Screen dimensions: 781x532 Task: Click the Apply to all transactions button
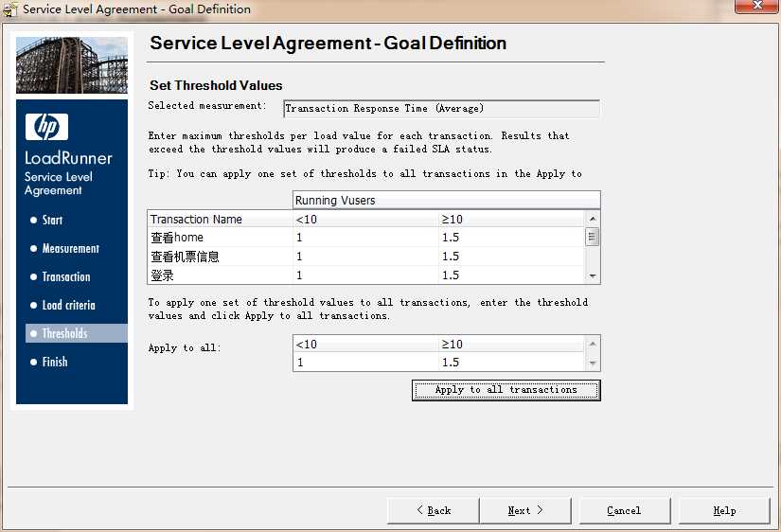coord(506,390)
